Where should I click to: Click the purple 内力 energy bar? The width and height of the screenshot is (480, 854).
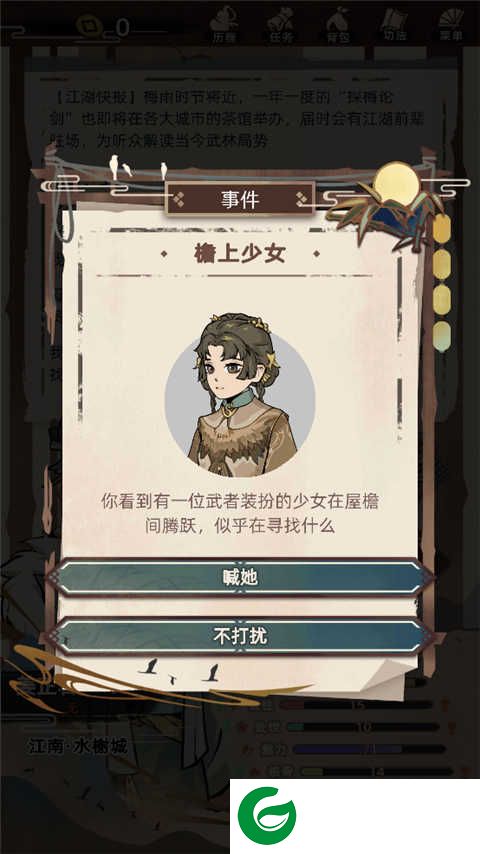point(369,749)
